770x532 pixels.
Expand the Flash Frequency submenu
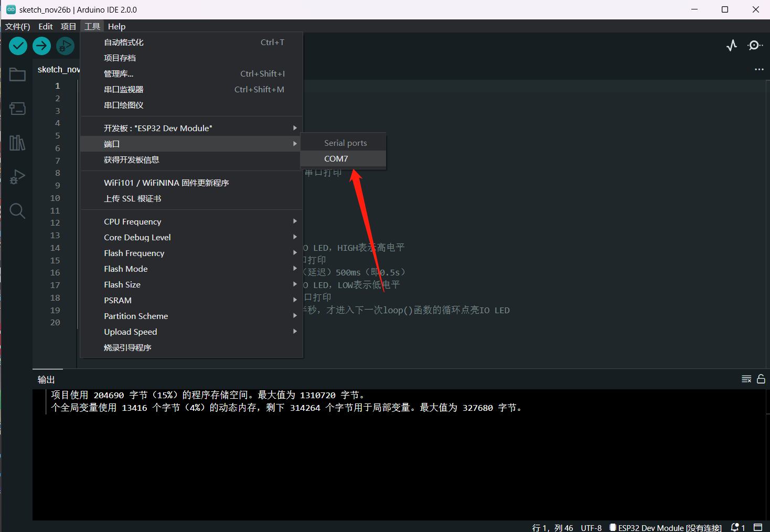(x=191, y=253)
